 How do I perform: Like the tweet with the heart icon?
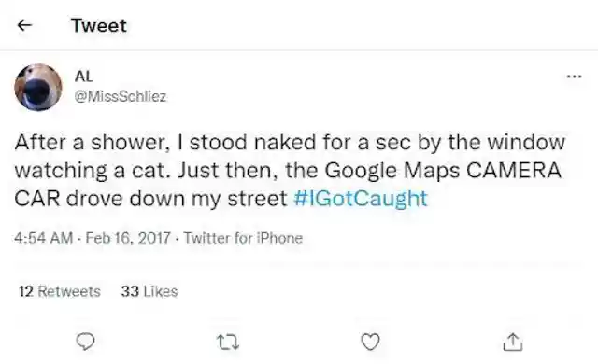click(x=370, y=342)
